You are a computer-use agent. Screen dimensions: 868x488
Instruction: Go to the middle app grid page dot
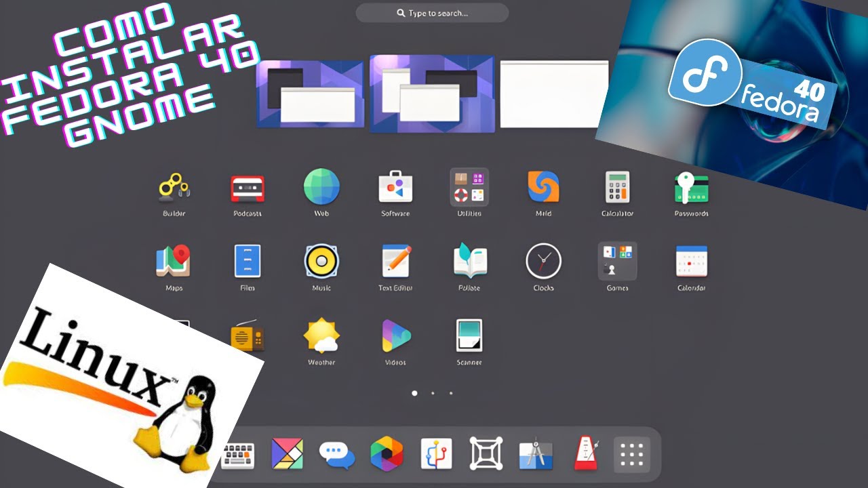point(433,393)
